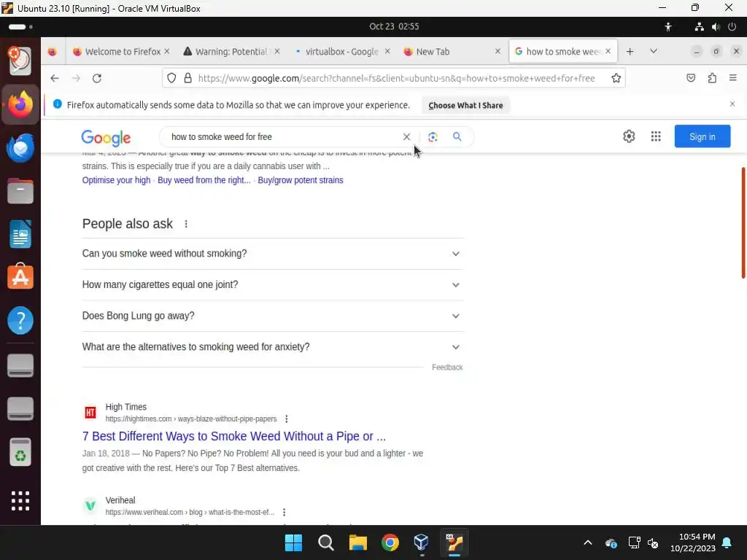Screen dimensions: 747x560
Task: Open Help from the Ubuntu dock
Action: (x=20, y=320)
